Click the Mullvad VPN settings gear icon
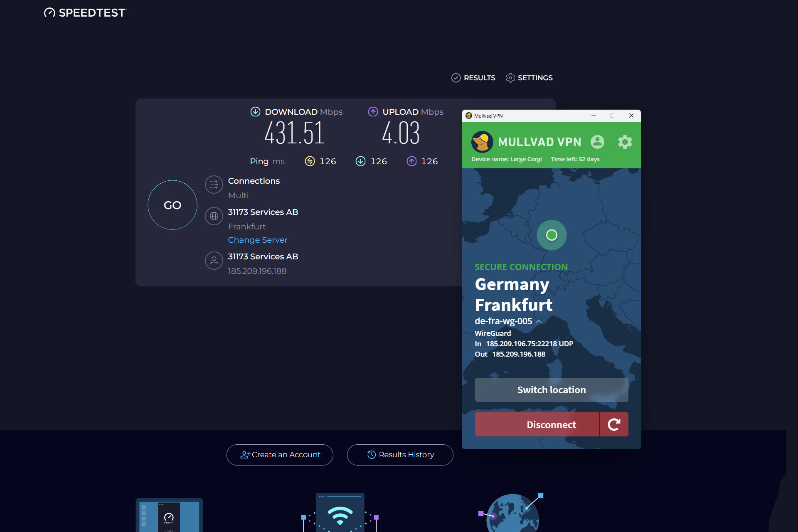 625,142
